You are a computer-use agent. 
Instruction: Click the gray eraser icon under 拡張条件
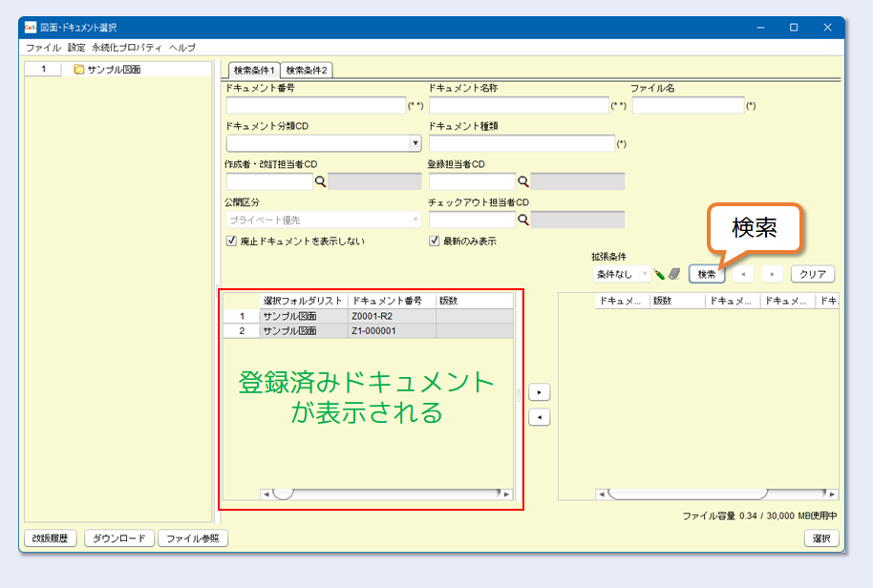click(673, 274)
